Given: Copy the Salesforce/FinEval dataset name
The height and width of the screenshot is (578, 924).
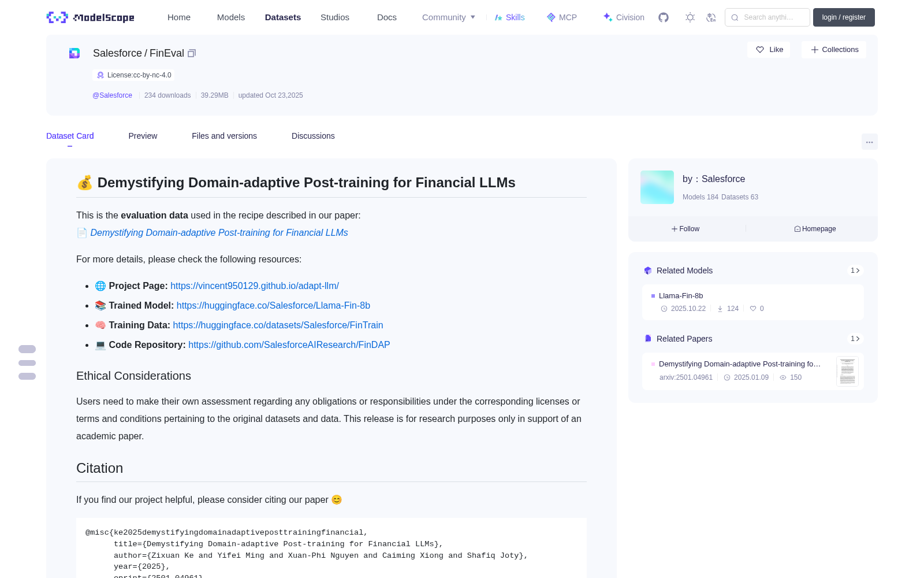Looking at the screenshot, I should pos(192,53).
